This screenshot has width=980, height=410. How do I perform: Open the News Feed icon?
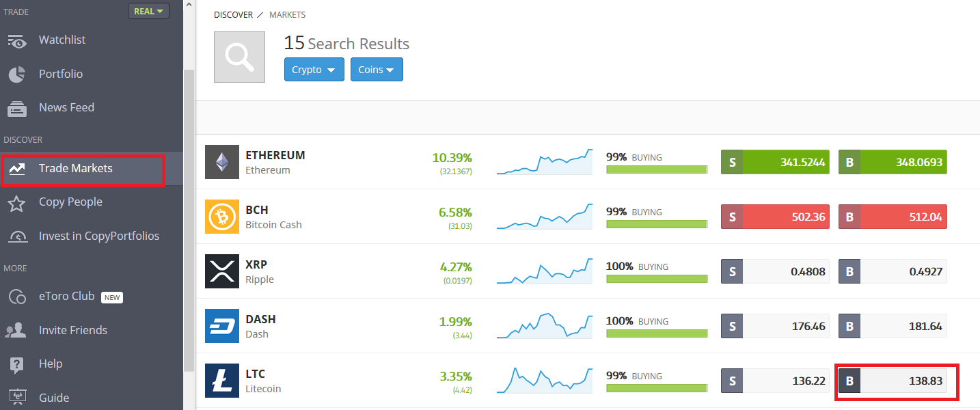point(17,108)
